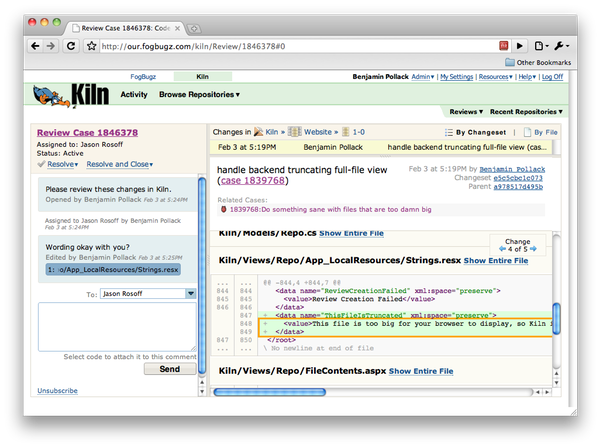The image size is (600, 448).
Task: Open My Settings
Action: click(456, 77)
